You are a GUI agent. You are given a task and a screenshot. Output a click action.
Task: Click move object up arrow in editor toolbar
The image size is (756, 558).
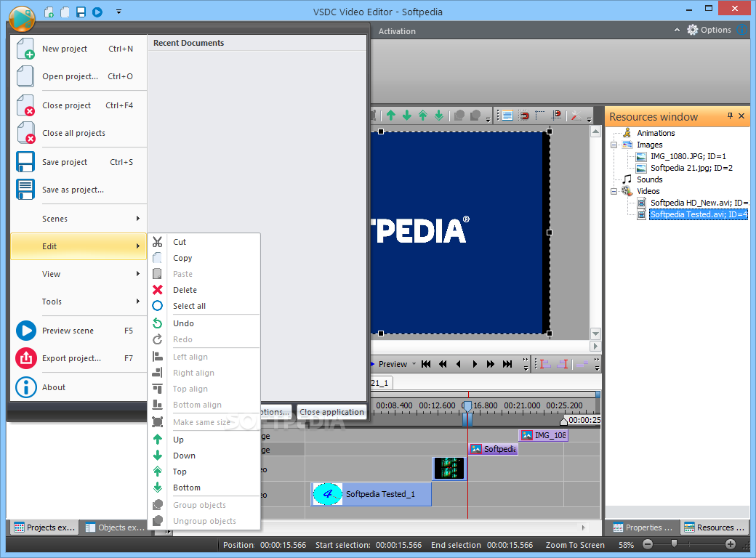coord(391,116)
